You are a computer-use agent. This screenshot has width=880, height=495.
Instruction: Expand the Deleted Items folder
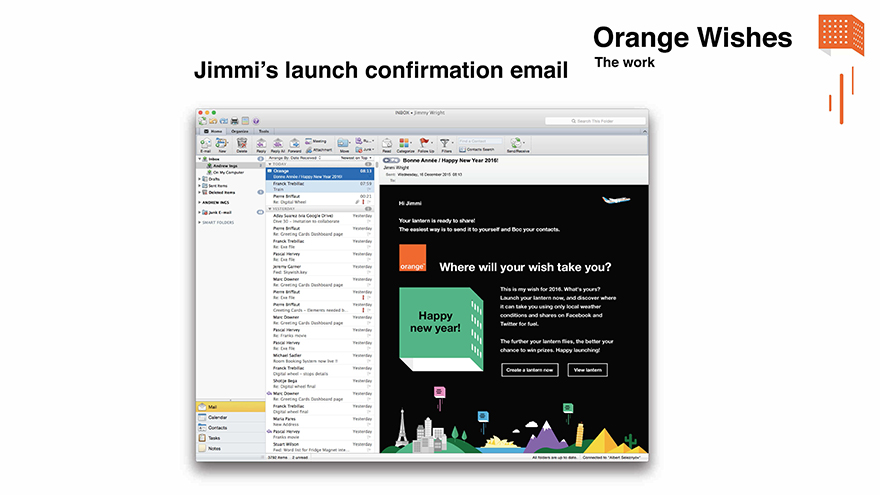(199, 192)
